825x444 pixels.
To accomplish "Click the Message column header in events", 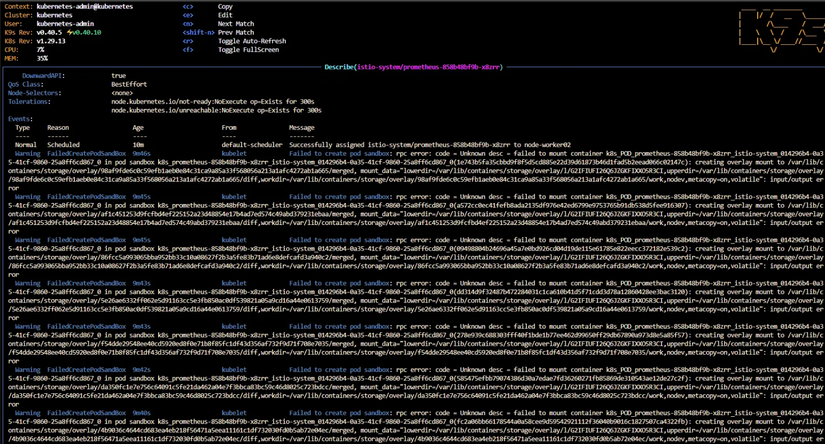I will point(301,128).
